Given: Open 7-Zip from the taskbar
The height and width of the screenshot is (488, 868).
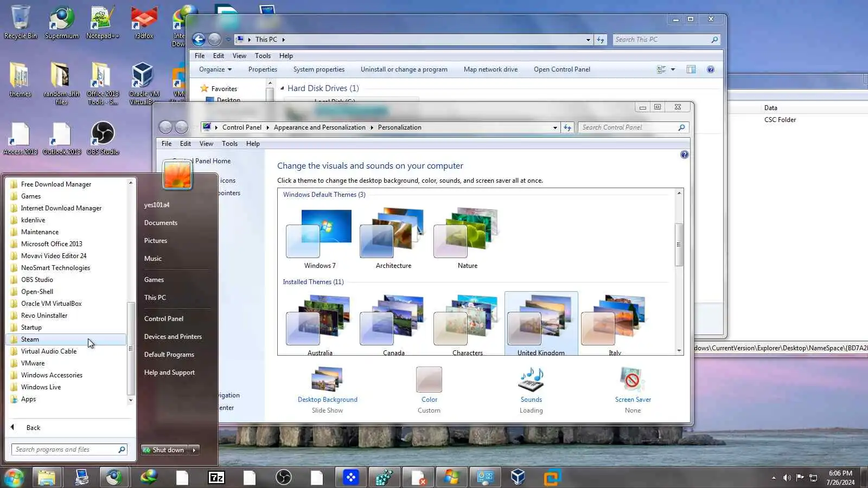Looking at the screenshot, I should pos(216,477).
